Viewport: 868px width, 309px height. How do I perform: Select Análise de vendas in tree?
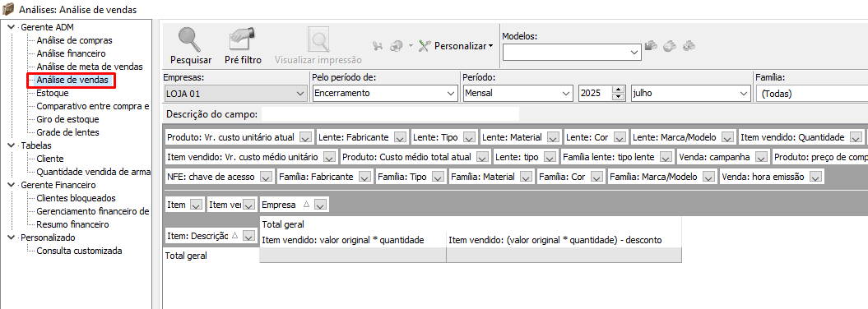point(72,81)
